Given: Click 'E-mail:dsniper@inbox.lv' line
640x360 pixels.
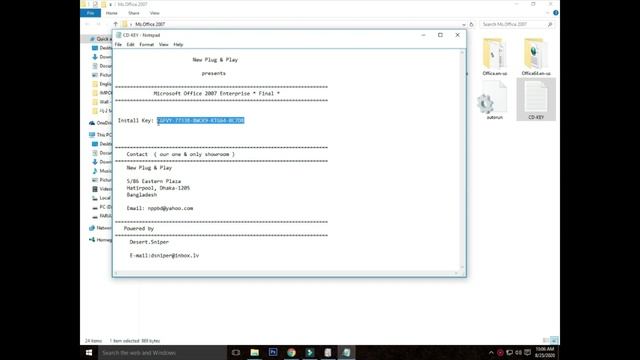Looking at the screenshot, I should pos(164,256).
